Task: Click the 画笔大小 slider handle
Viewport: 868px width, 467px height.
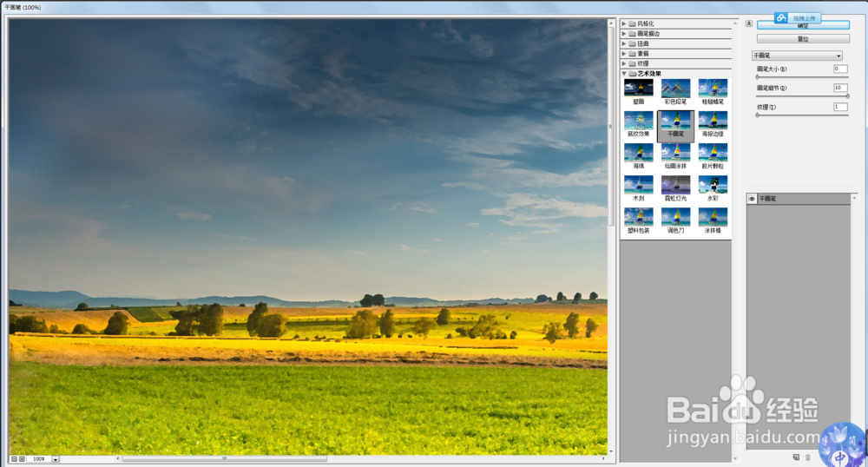Action: [757, 77]
